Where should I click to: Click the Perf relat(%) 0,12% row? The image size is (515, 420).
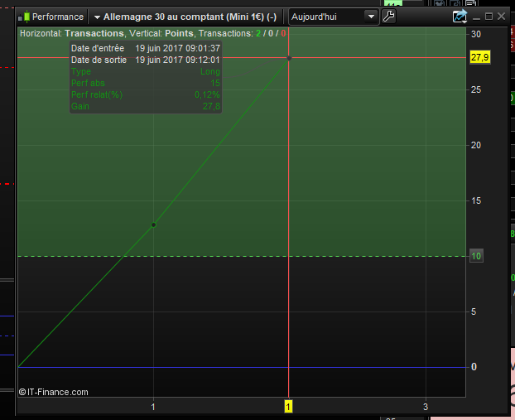[x=146, y=95]
